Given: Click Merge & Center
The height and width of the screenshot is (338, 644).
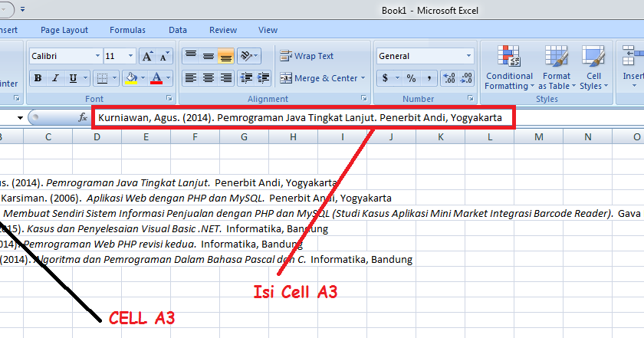Looking at the screenshot, I should pos(318,78).
